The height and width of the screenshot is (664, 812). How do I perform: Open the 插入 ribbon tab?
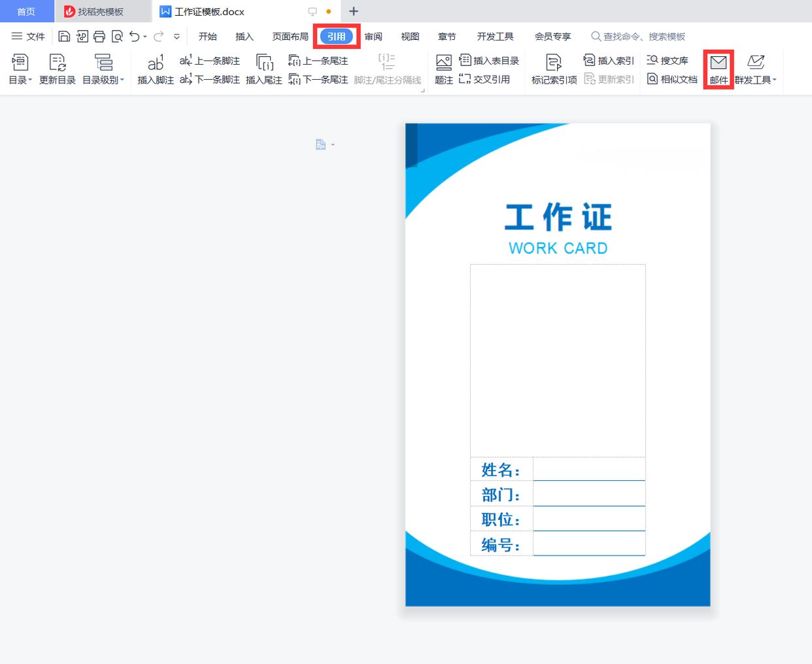click(x=245, y=37)
